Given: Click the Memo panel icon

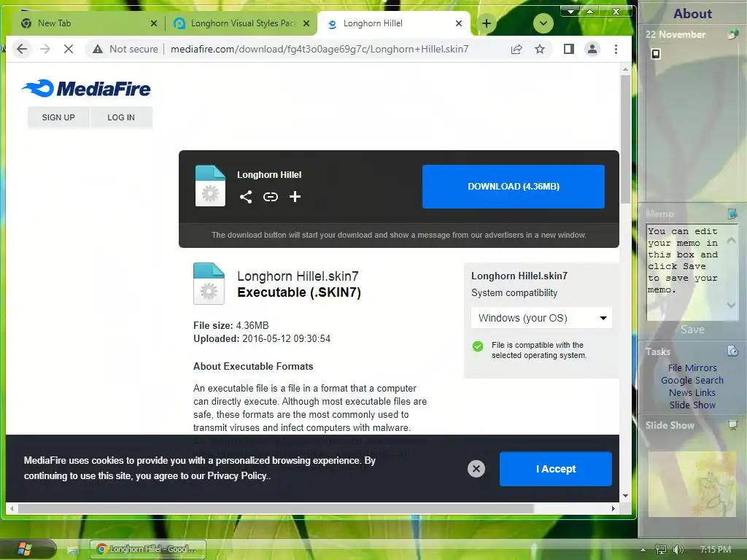Looking at the screenshot, I should coord(732,214).
